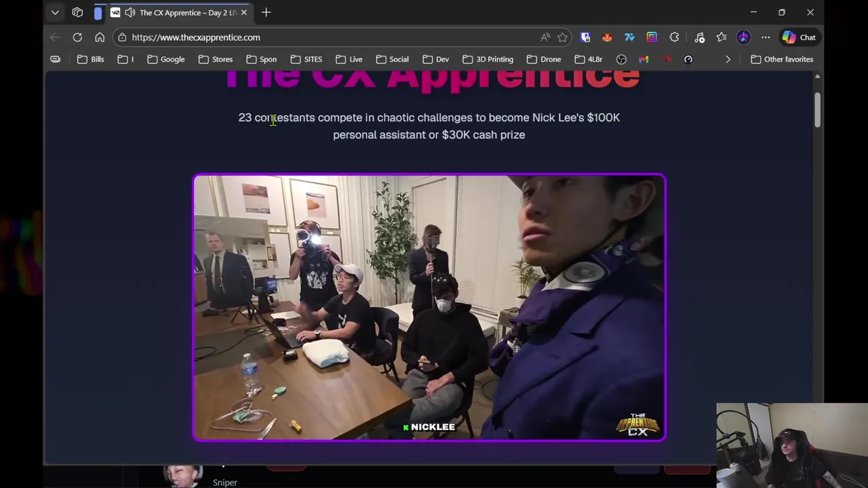Open the Stores favorites folder
This screenshot has height=488, width=868.
point(216,59)
